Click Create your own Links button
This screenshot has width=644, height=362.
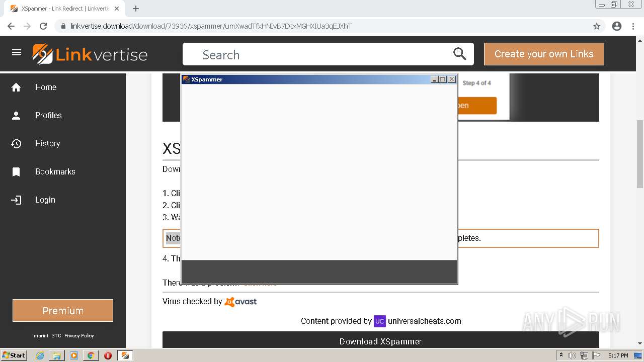[544, 54]
